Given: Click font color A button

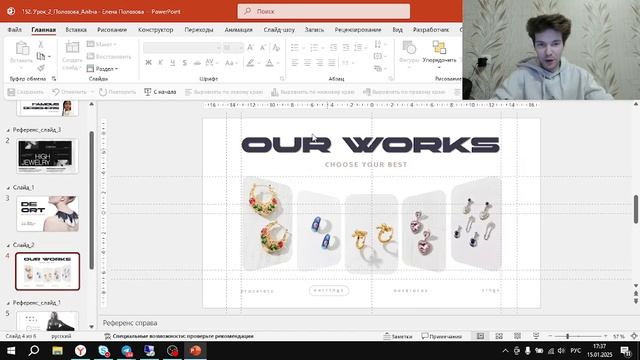Looking at the screenshot, I should 269,63.
